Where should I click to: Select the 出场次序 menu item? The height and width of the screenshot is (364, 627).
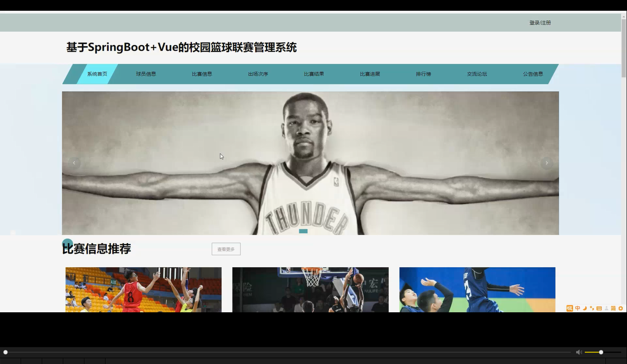pyautogui.click(x=258, y=74)
